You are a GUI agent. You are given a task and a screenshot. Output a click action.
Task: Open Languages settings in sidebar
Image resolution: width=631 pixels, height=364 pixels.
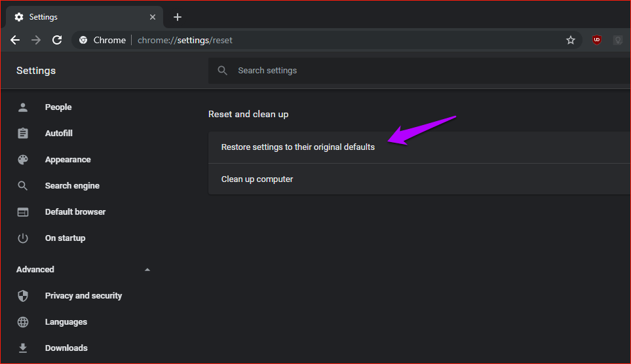click(66, 322)
